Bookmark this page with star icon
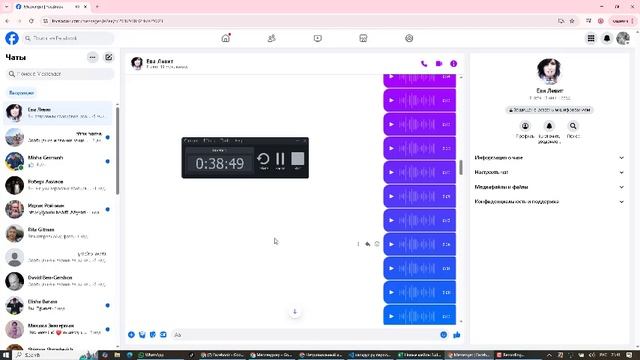The width and height of the screenshot is (640, 360). pyautogui.click(x=572, y=21)
